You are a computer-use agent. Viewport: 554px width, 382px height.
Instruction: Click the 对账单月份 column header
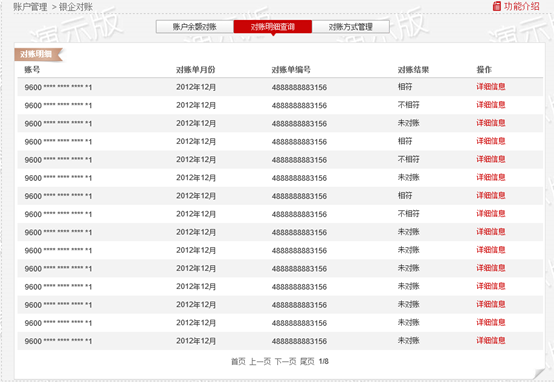pyautogui.click(x=196, y=70)
